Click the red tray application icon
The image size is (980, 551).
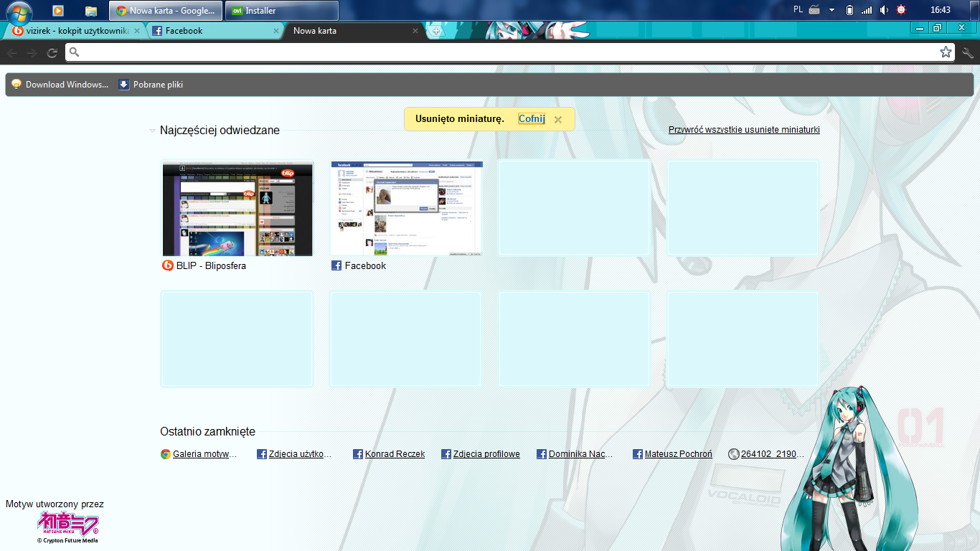coord(901,10)
